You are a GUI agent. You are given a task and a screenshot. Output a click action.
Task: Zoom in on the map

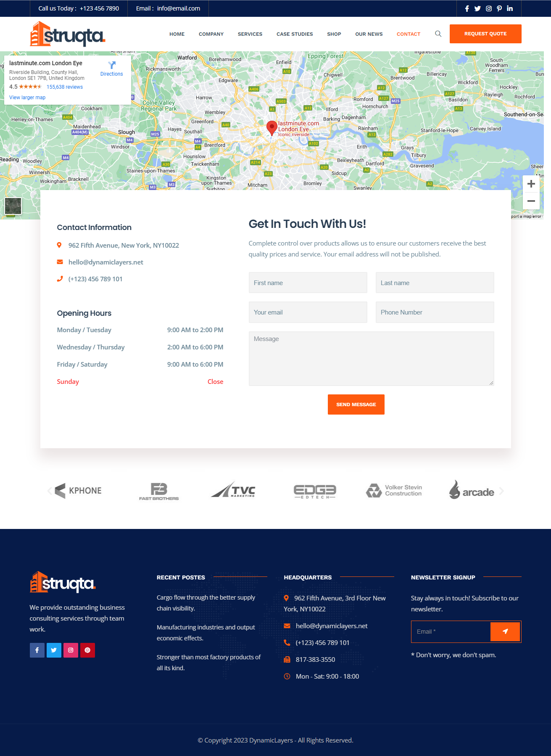tap(531, 184)
